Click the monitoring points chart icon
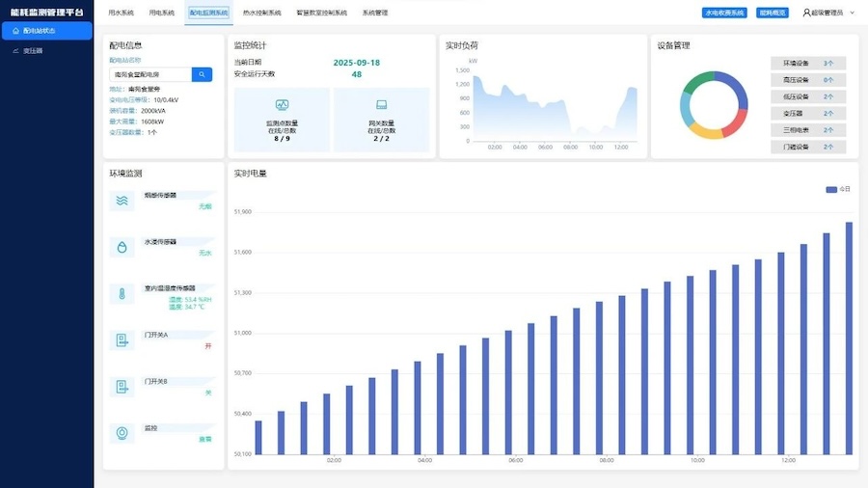 coord(282,104)
